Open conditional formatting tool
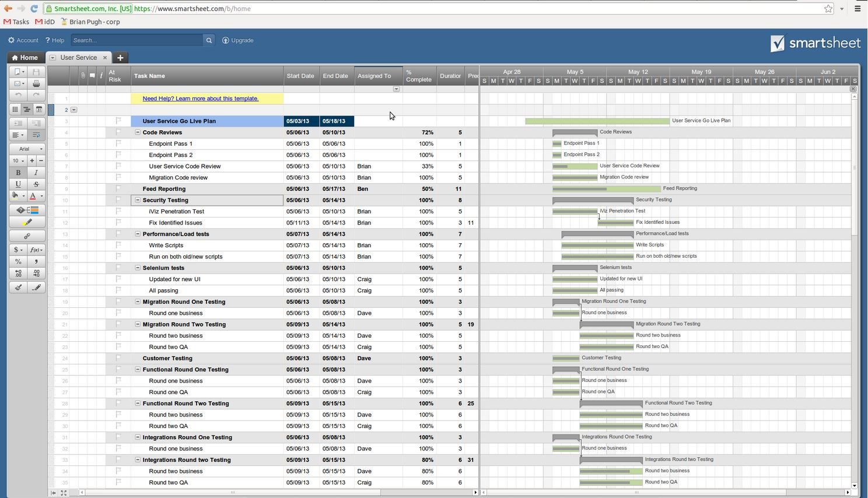868x498 pixels. point(27,210)
